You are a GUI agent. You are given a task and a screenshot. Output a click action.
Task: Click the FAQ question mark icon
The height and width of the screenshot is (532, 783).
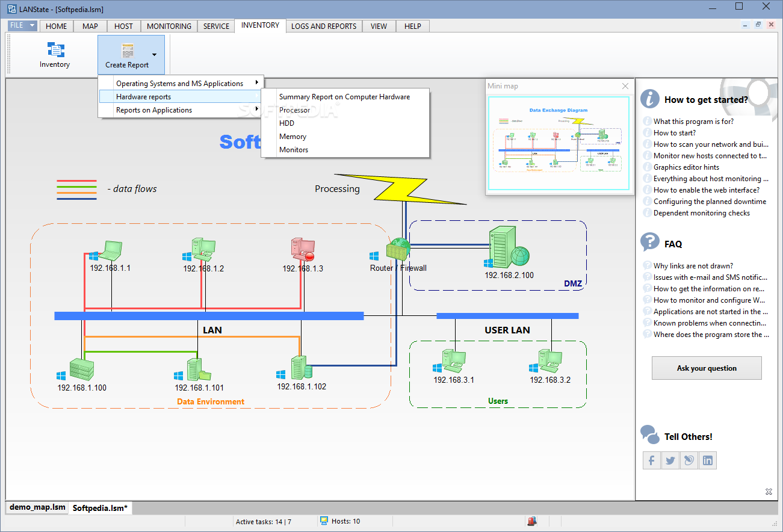pyautogui.click(x=650, y=242)
